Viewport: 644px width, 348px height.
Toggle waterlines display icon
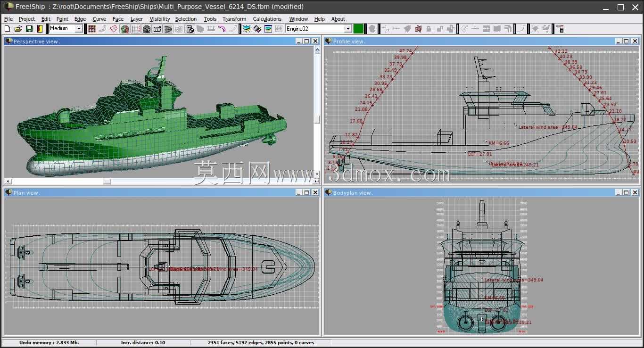click(168, 29)
